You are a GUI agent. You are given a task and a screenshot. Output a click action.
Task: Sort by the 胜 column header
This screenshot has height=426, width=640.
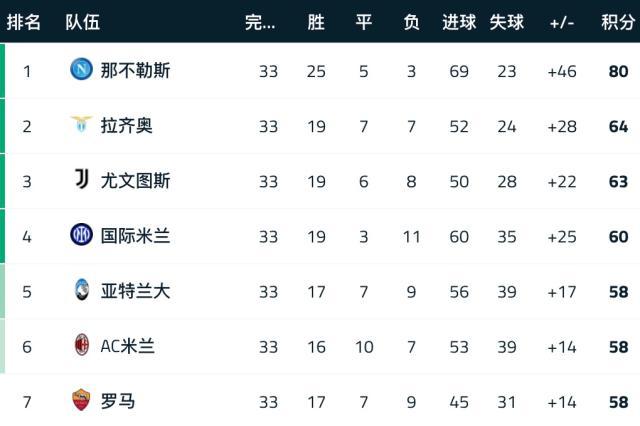[x=316, y=22]
